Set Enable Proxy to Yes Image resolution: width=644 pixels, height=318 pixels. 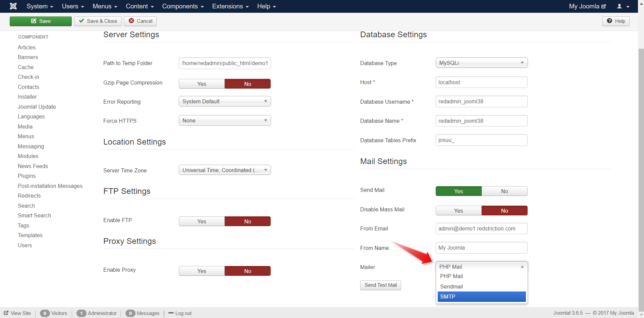202,271
